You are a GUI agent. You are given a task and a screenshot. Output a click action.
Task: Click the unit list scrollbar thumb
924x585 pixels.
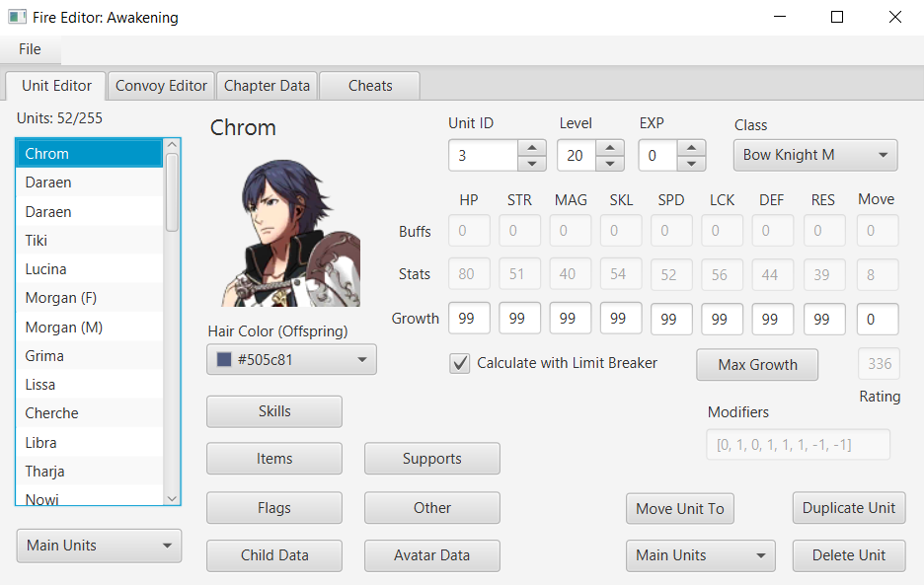(172, 192)
